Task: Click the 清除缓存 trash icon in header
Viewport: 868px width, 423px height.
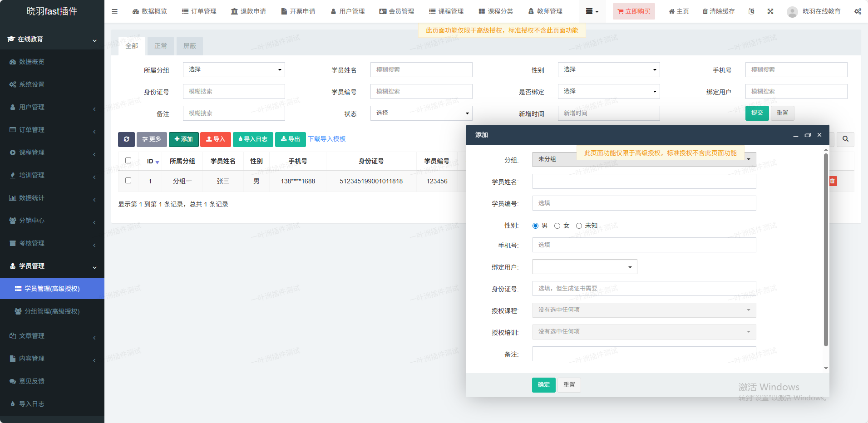Action: click(x=705, y=11)
